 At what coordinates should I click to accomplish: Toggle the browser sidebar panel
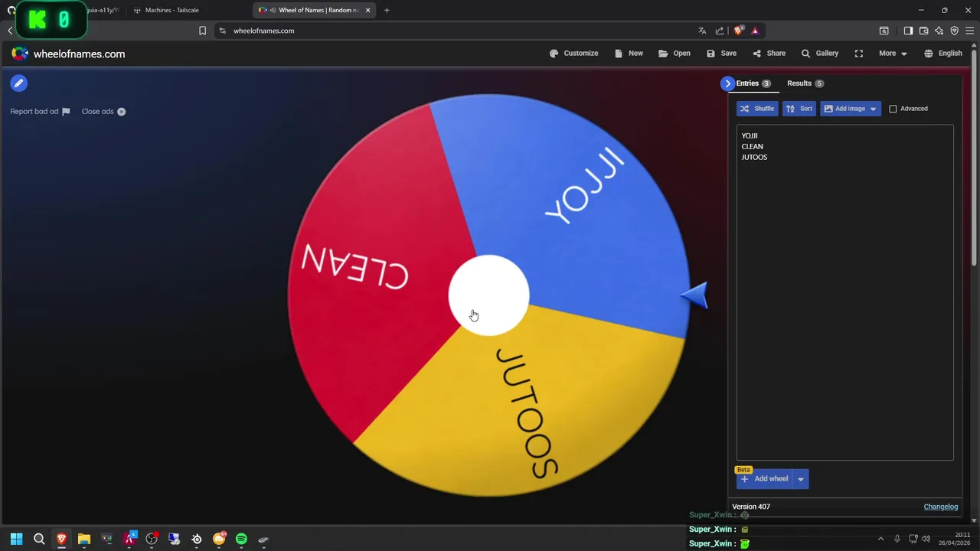(908, 31)
